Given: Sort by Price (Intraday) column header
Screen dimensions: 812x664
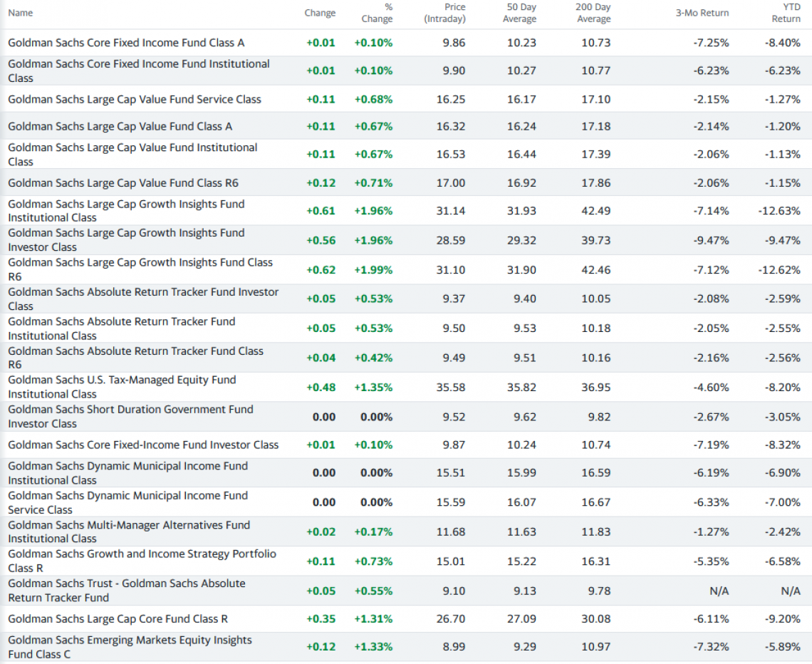Looking at the screenshot, I should pyautogui.click(x=444, y=13).
